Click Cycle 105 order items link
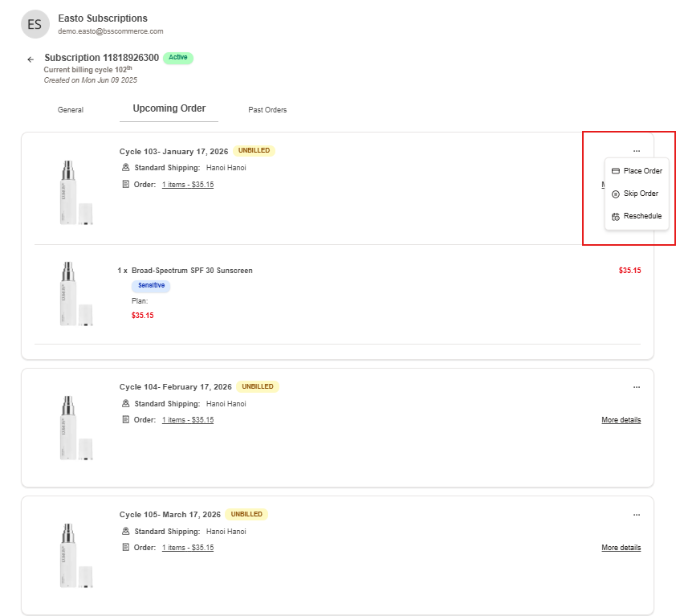This screenshot has width=680, height=616. click(187, 548)
